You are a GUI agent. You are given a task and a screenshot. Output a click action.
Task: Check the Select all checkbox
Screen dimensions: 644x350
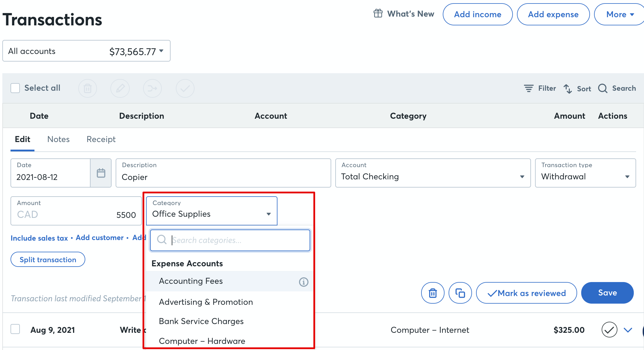click(15, 87)
